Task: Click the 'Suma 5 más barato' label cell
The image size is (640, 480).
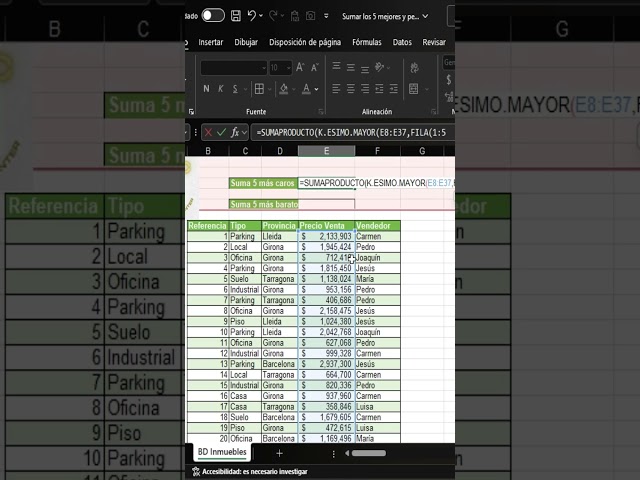Action: (x=264, y=204)
